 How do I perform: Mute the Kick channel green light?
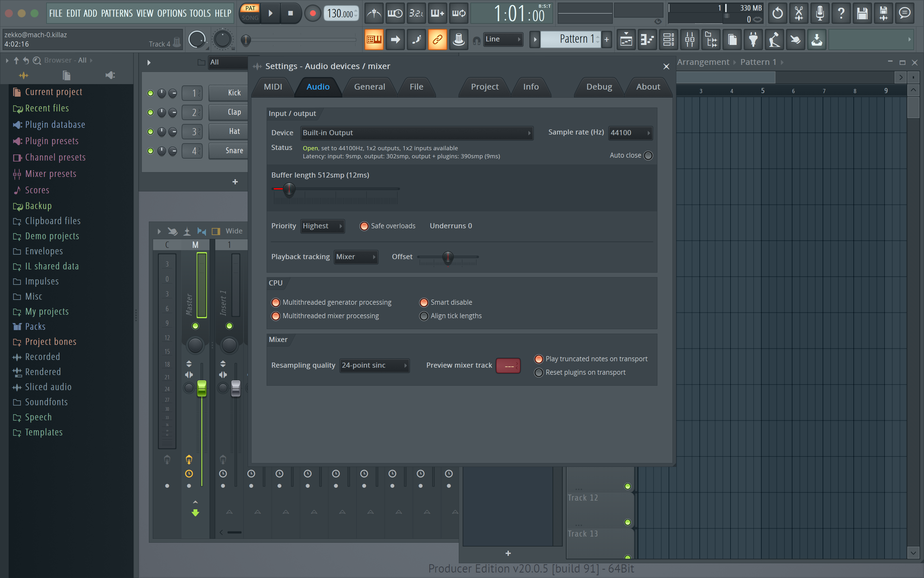150,93
